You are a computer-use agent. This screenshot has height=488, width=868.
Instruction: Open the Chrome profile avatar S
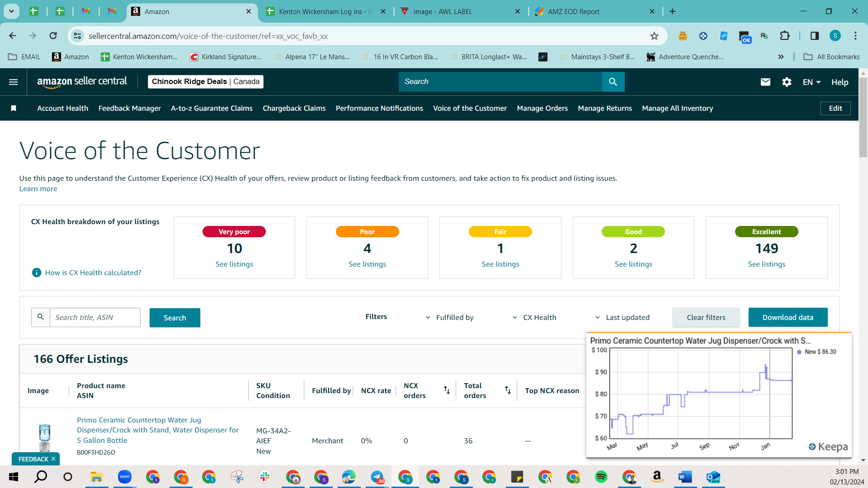tap(835, 36)
